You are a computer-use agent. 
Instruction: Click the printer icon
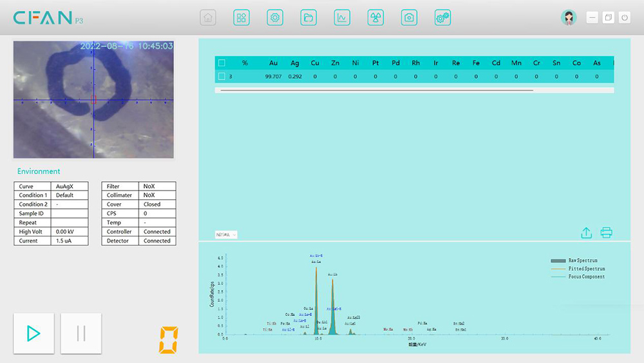click(606, 233)
